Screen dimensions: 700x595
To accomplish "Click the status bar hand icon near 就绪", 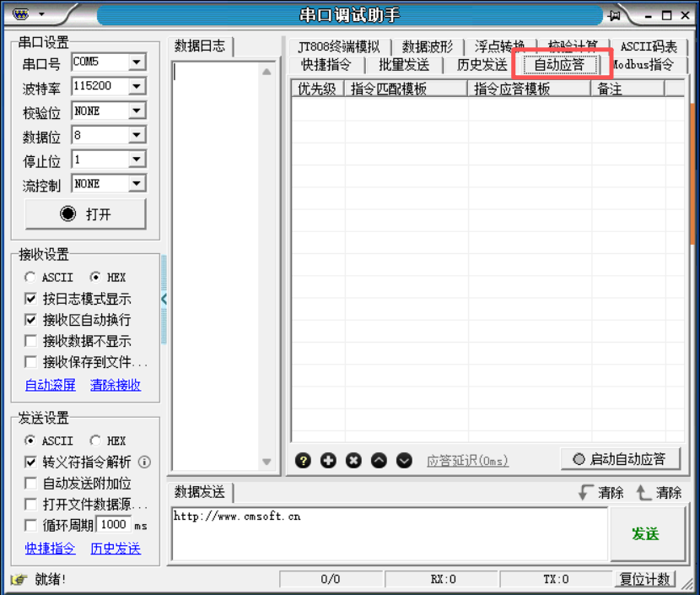I will 19,579.
